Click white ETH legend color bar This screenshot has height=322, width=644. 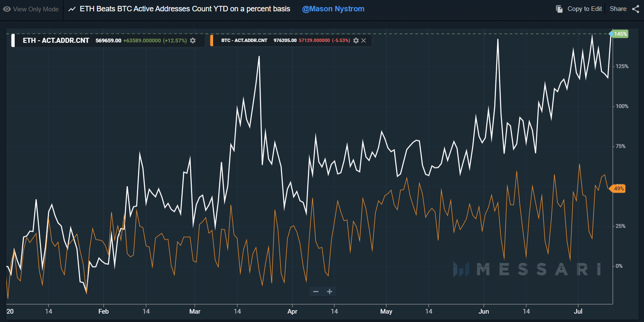click(x=13, y=41)
